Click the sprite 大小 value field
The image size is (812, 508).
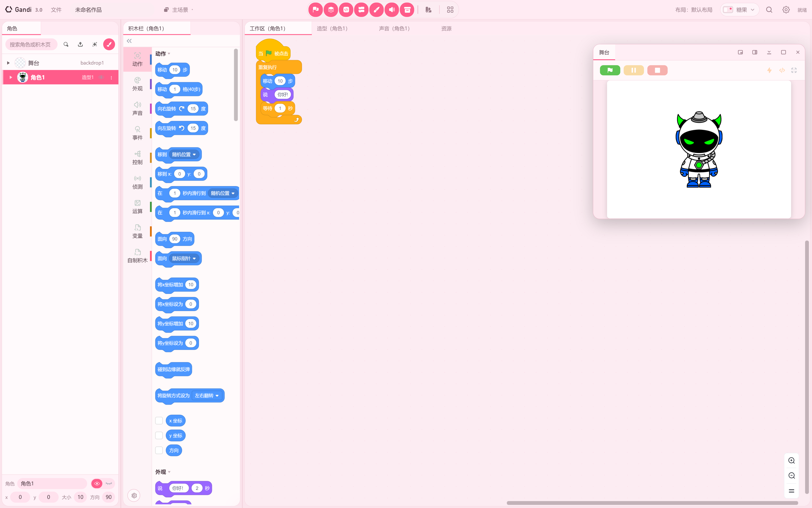click(80, 497)
